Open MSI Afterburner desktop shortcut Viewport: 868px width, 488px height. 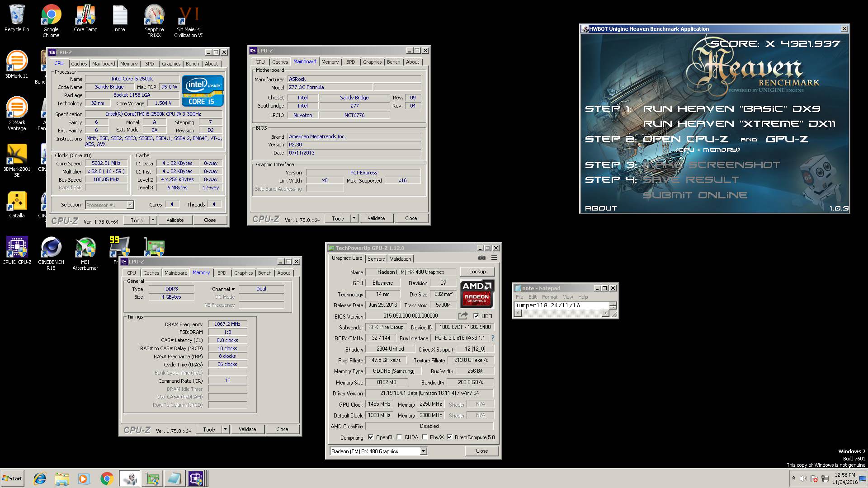pyautogui.click(x=85, y=253)
